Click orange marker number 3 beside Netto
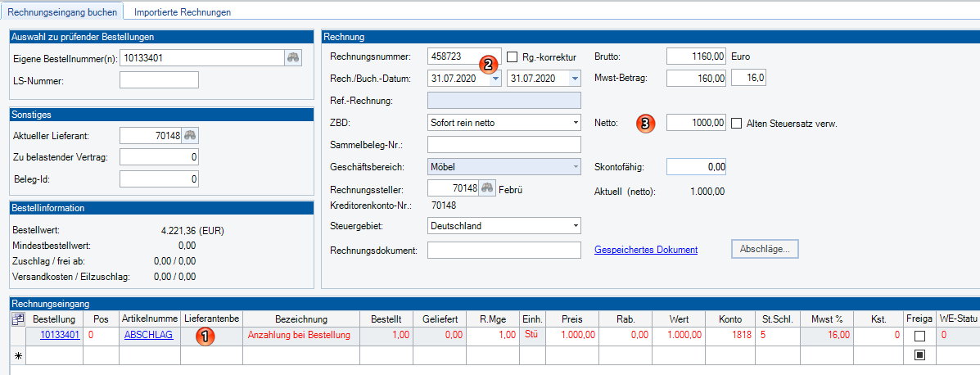Viewport: 980px width, 375px height. pyautogui.click(x=646, y=124)
